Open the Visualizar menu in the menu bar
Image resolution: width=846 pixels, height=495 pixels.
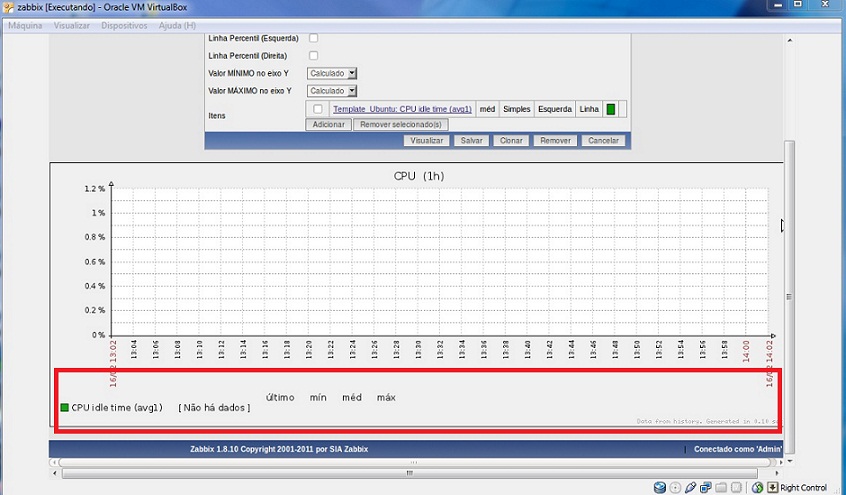[72, 25]
